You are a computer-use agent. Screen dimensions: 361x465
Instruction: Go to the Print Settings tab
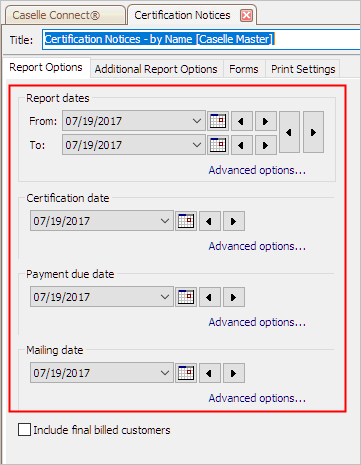[x=303, y=69]
